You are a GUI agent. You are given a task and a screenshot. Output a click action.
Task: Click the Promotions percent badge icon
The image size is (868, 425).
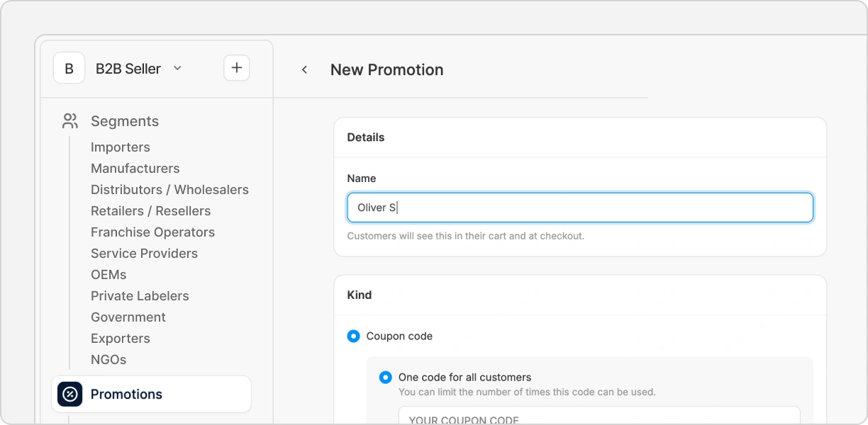(x=70, y=395)
